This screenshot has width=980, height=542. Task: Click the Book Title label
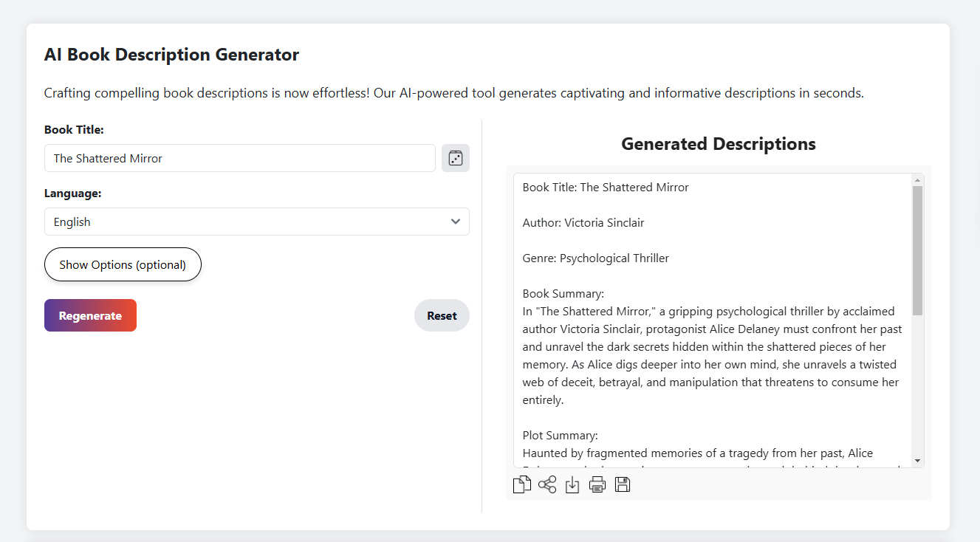74,129
